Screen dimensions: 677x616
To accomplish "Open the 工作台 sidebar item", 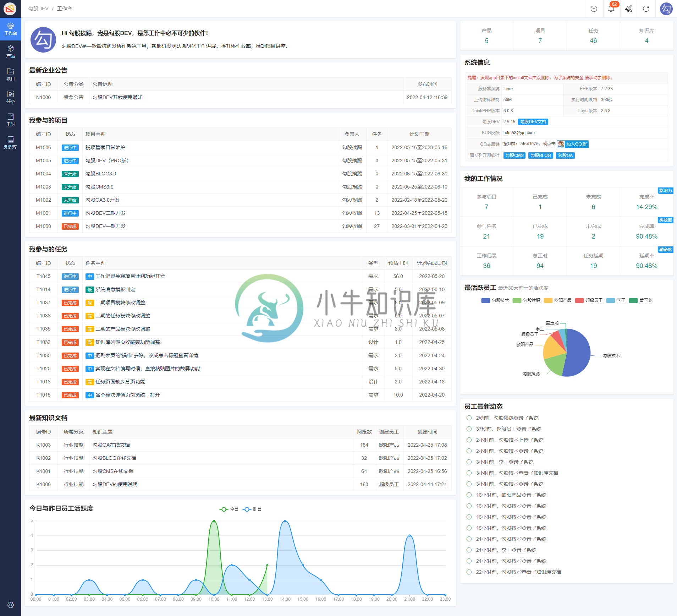I will click(x=11, y=29).
